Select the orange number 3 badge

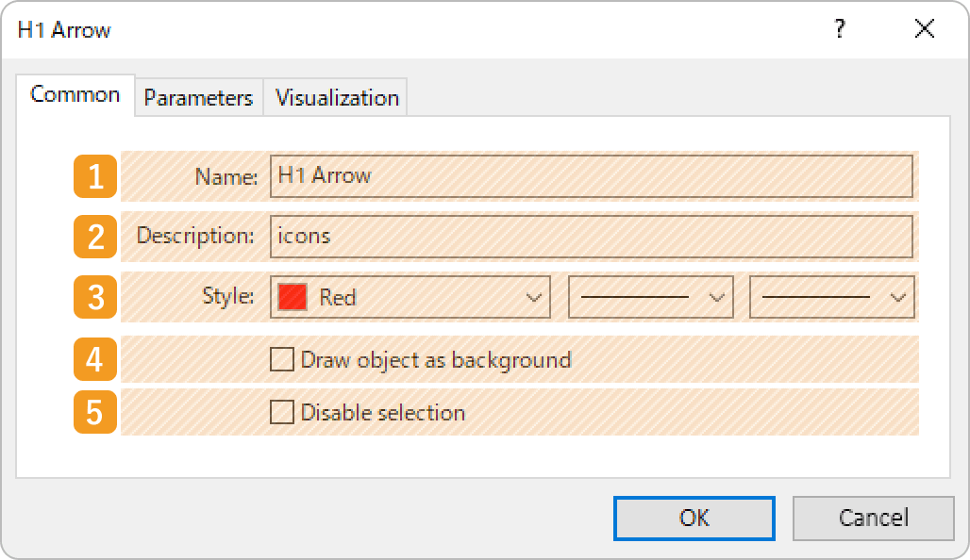point(95,298)
